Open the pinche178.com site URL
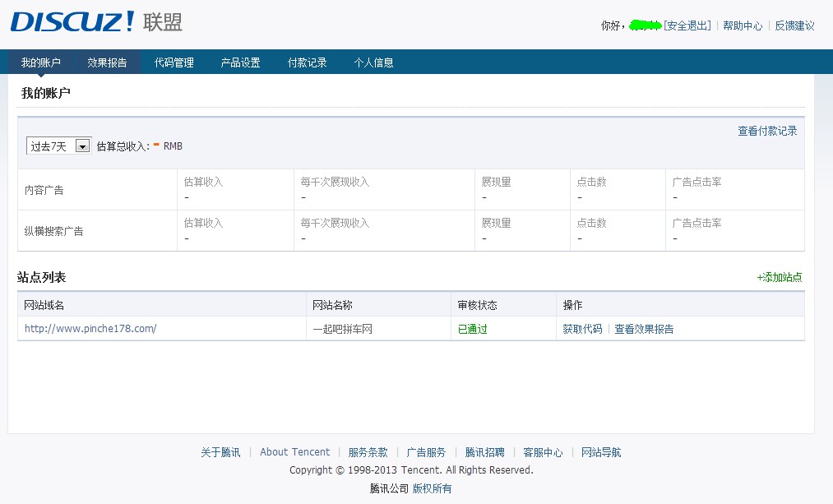833x504 pixels. tap(90, 329)
